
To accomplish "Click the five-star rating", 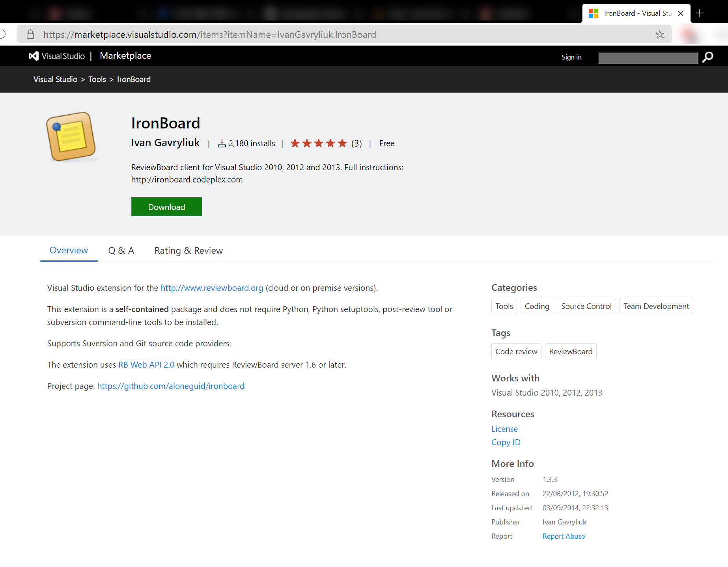I will click(x=319, y=143).
